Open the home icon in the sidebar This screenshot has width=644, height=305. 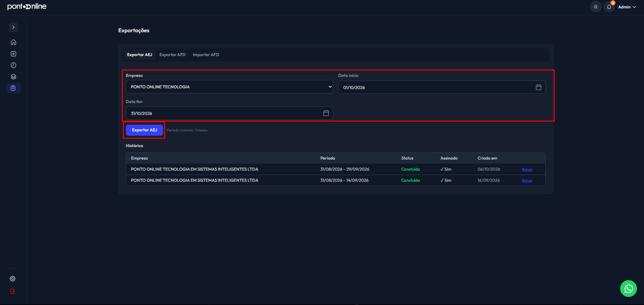(13, 42)
